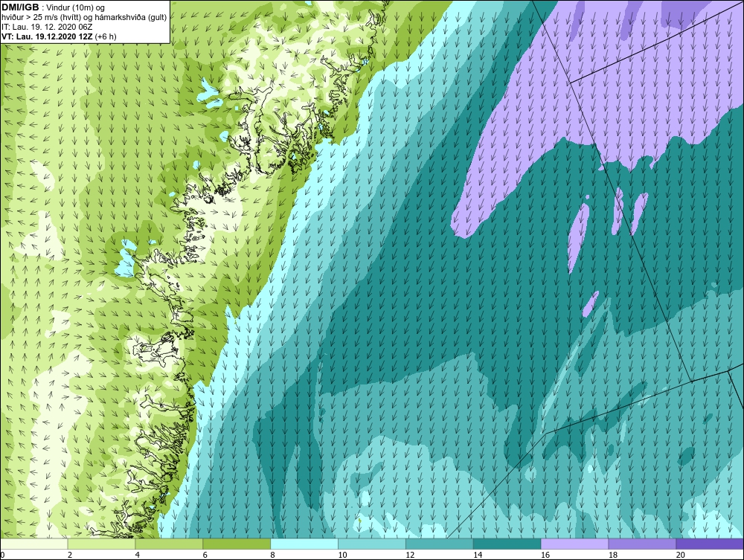Click the 8–10 m/s pale cyan legend swatch
744x560 pixels.
click(304, 544)
